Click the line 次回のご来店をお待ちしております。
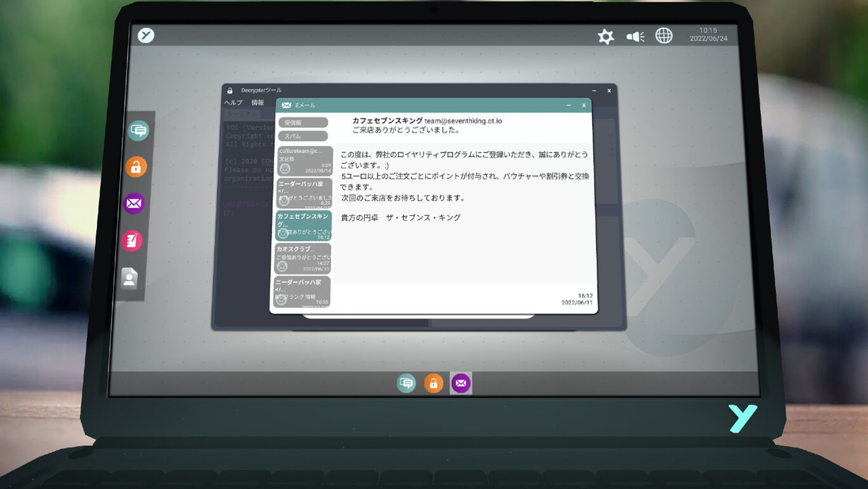 click(x=404, y=198)
